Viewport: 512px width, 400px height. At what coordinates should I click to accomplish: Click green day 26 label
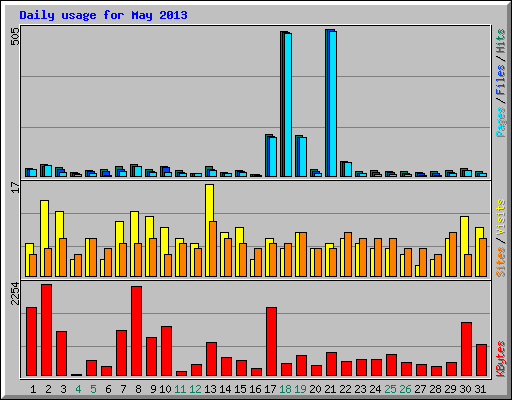click(x=405, y=389)
